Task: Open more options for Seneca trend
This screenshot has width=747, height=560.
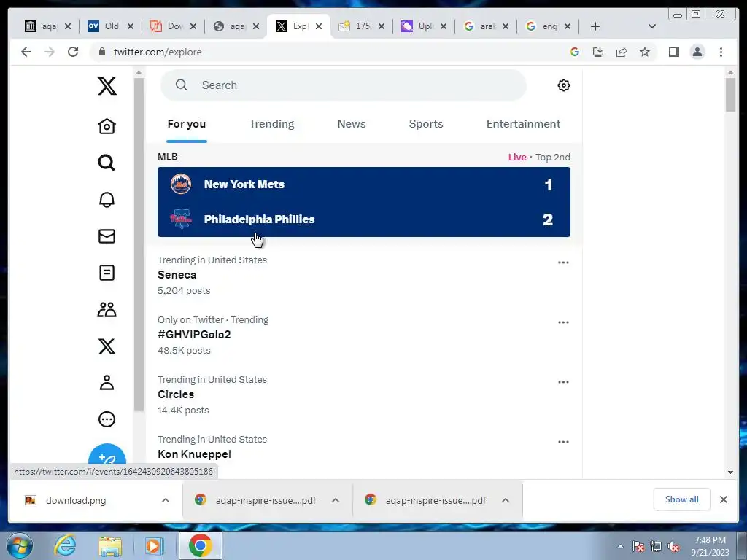Action: click(564, 262)
